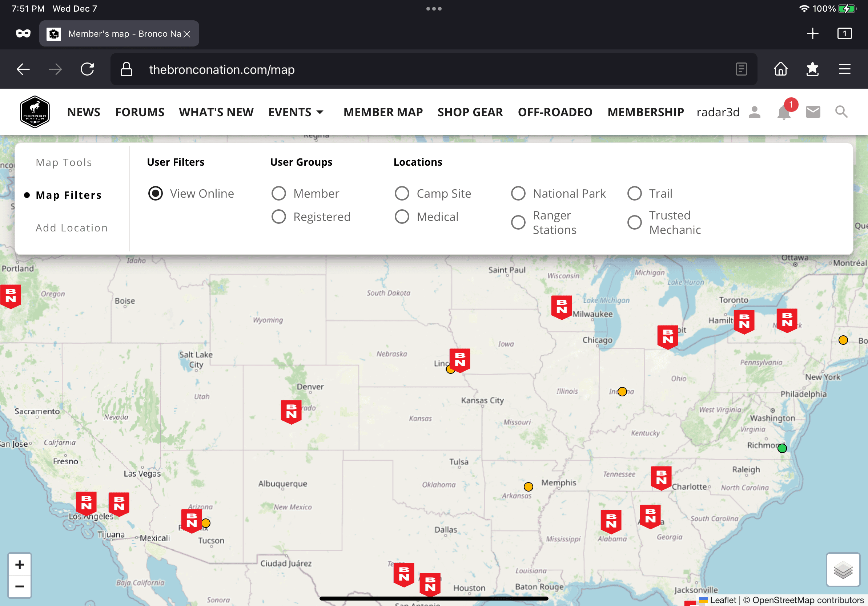
Task: Open the user profile avatar icon
Action: pos(755,112)
